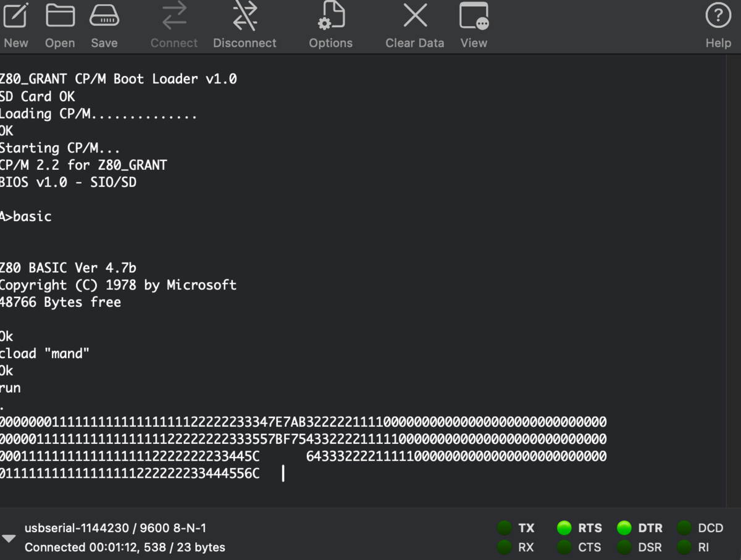The image size is (741, 560).
Task: Click the Connected 00:01:12 status text
Action: [x=125, y=548]
